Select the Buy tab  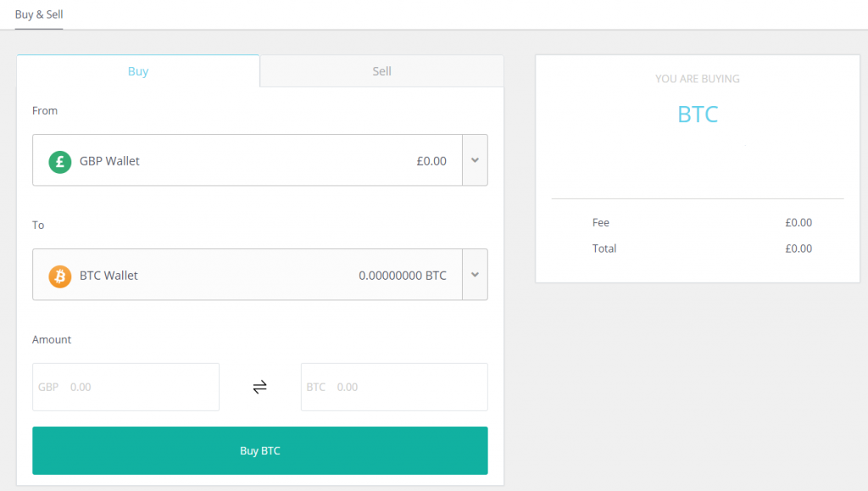(x=138, y=71)
